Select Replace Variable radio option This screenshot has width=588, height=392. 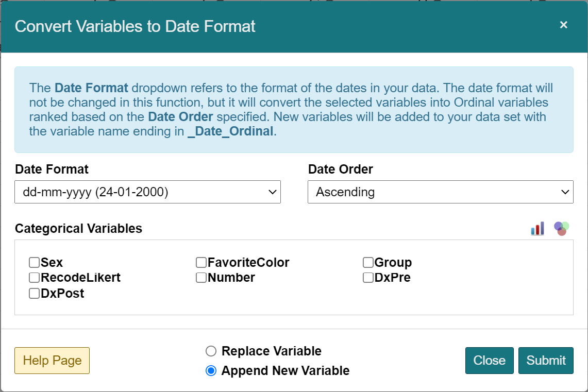211,351
